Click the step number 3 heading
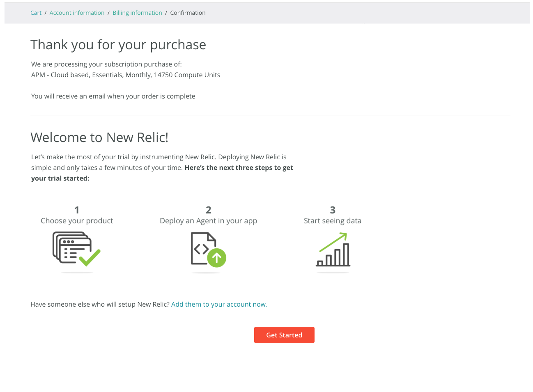Image resolution: width=533 pixels, height=392 pixels. pos(333,210)
